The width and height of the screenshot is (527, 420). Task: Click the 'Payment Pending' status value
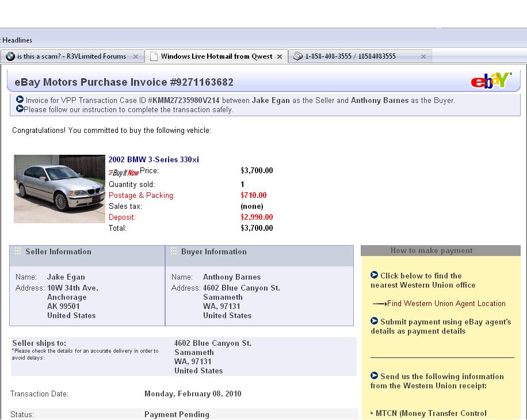pos(177,415)
